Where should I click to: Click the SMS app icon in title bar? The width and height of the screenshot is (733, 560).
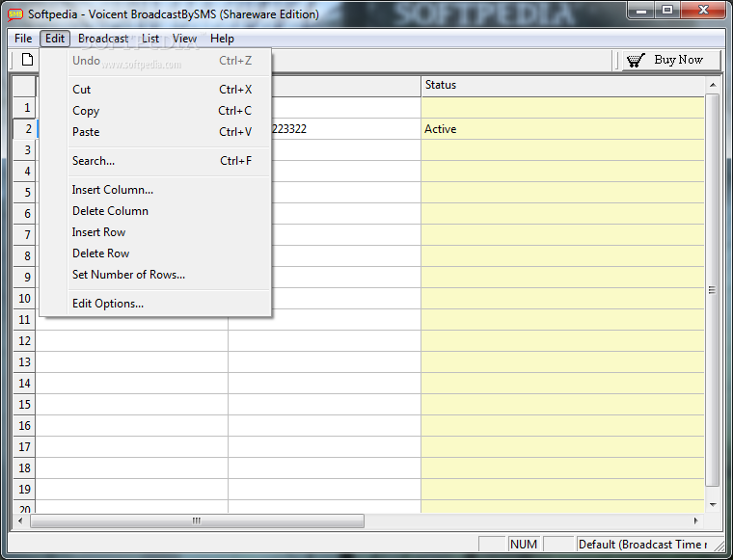15,14
